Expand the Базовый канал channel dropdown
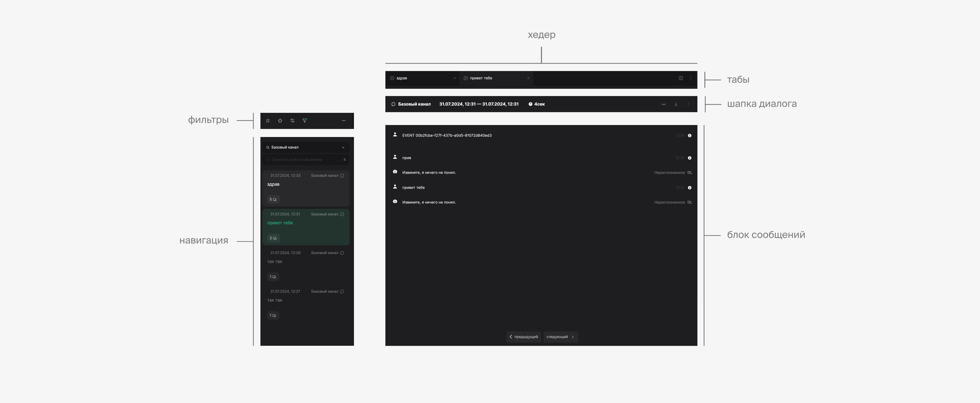This screenshot has width=980, height=403. pos(306,147)
